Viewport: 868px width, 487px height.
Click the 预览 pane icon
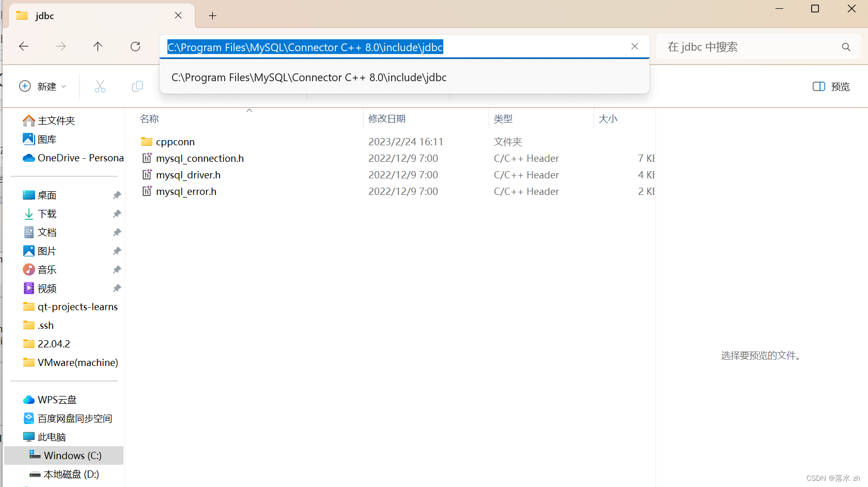point(819,86)
